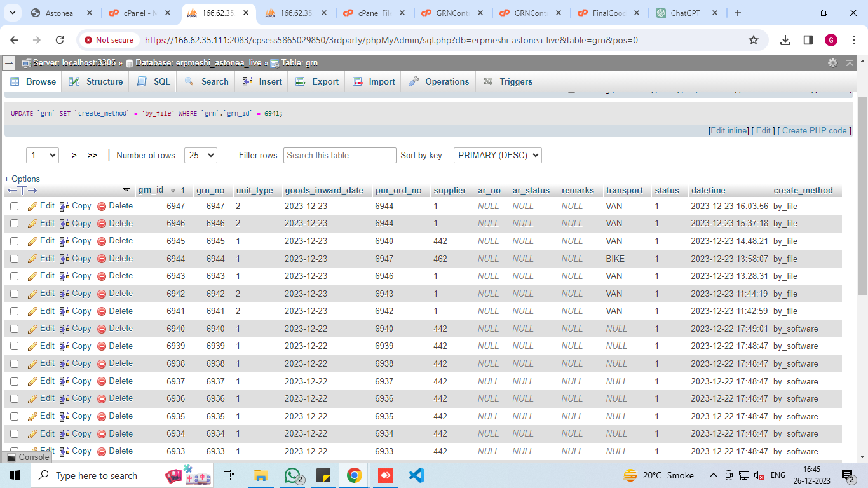This screenshot has height=488, width=868.
Task: Go to next page with > button
Action: point(74,155)
